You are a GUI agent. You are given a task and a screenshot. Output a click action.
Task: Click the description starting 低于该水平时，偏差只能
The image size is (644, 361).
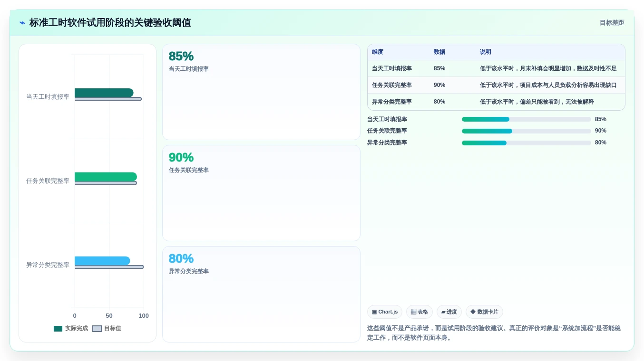click(537, 102)
